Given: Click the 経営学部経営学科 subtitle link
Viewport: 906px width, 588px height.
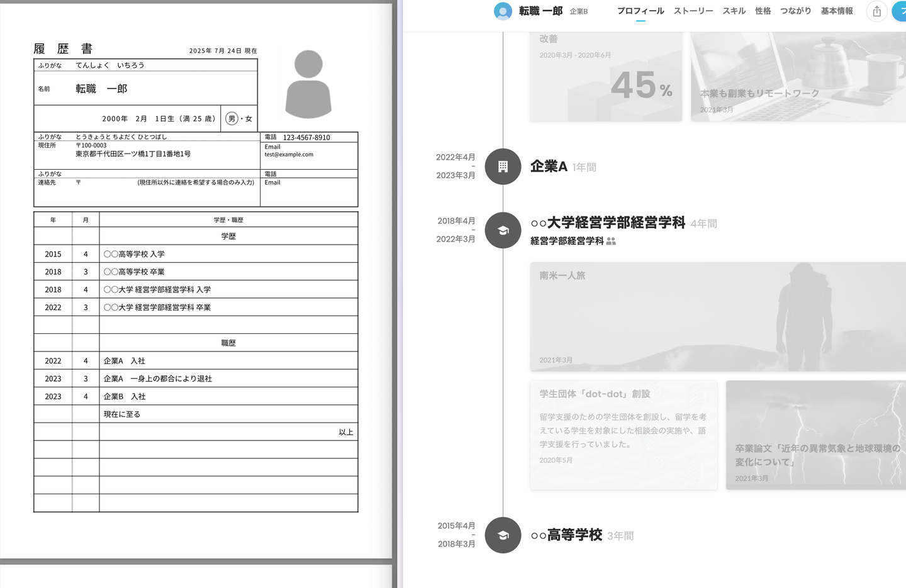Looking at the screenshot, I should [567, 241].
